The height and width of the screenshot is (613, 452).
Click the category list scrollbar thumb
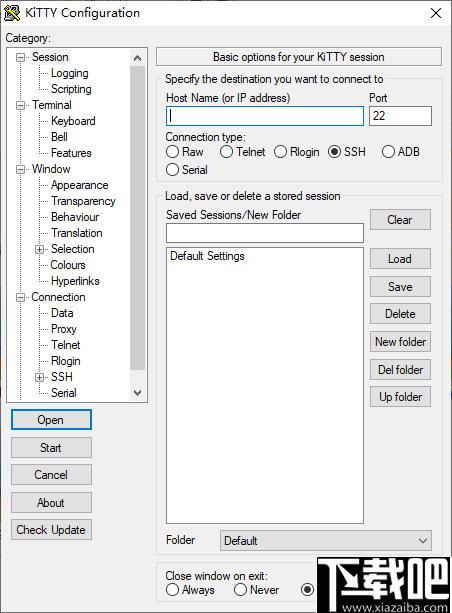137,218
